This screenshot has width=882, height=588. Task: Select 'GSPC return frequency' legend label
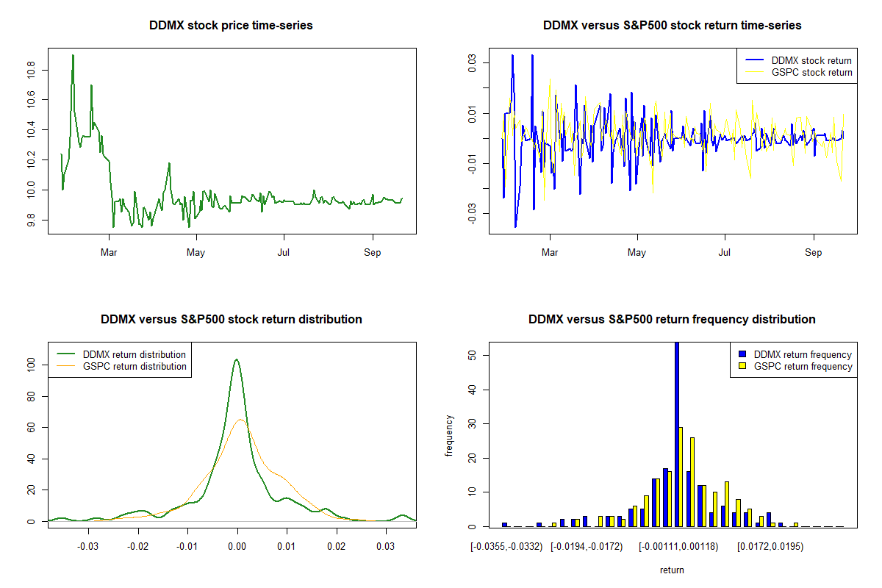(x=803, y=366)
